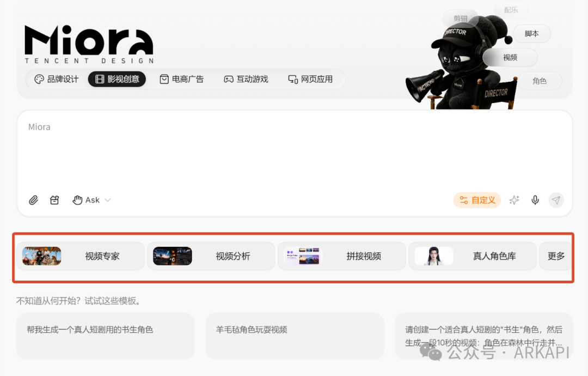
Task: Click the hand icon next to Ask
Action: point(77,200)
